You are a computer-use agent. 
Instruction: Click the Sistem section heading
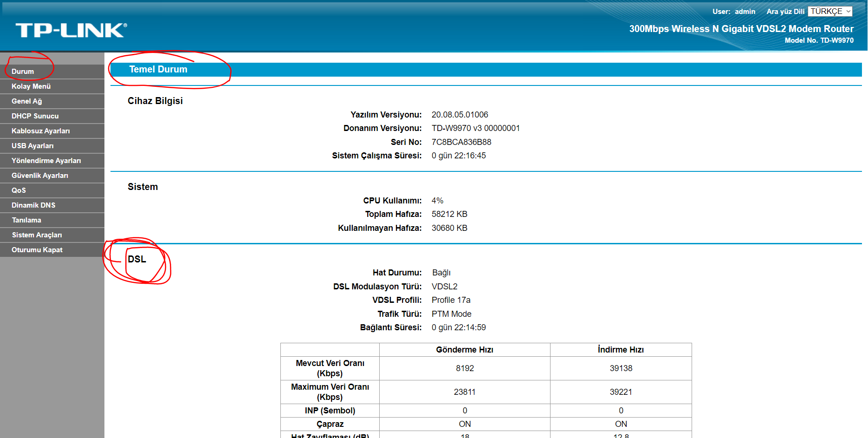[143, 187]
